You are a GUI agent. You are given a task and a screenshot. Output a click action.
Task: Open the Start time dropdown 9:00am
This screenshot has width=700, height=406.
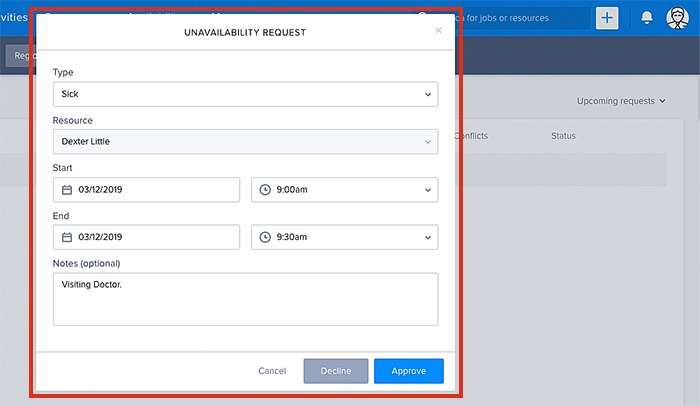[344, 189]
